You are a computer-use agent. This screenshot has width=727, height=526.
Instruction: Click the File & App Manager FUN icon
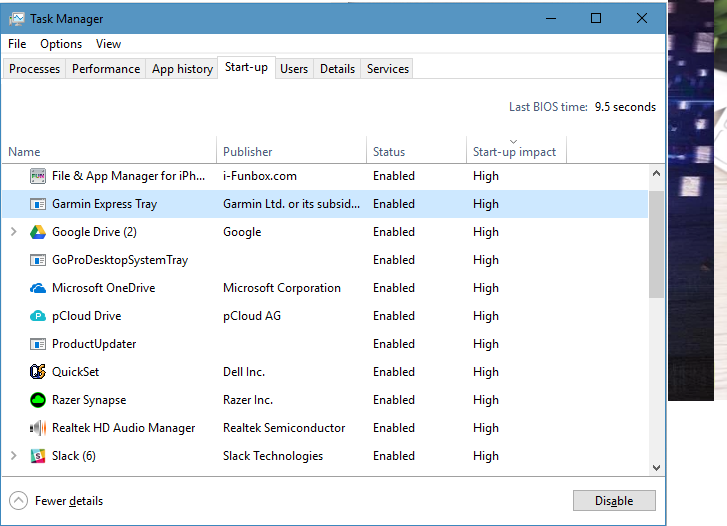click(38, 176)
